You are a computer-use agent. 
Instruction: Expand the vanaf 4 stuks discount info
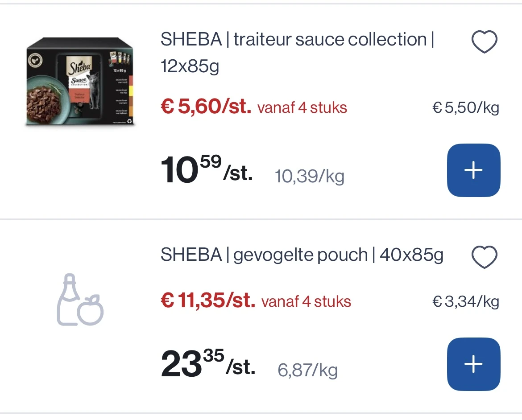tap(301, 107)
